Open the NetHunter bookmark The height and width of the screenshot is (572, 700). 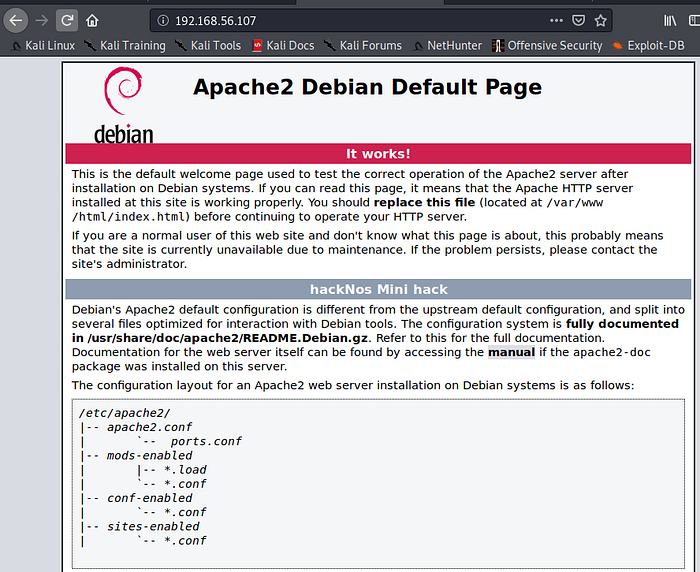[446, 45]
